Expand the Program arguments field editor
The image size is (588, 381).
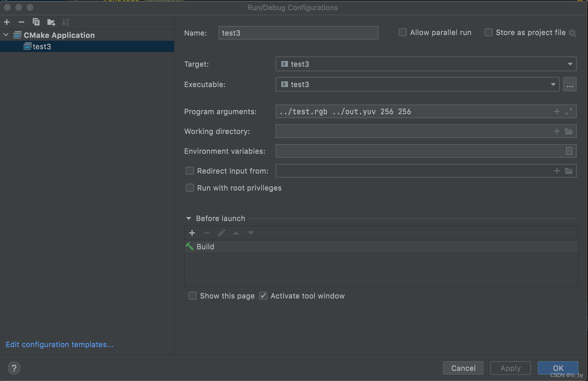(569, 111)
